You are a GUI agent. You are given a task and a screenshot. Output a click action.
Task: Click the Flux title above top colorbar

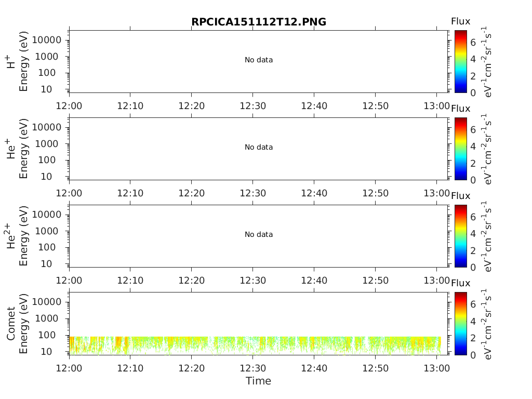coord(460,21)
